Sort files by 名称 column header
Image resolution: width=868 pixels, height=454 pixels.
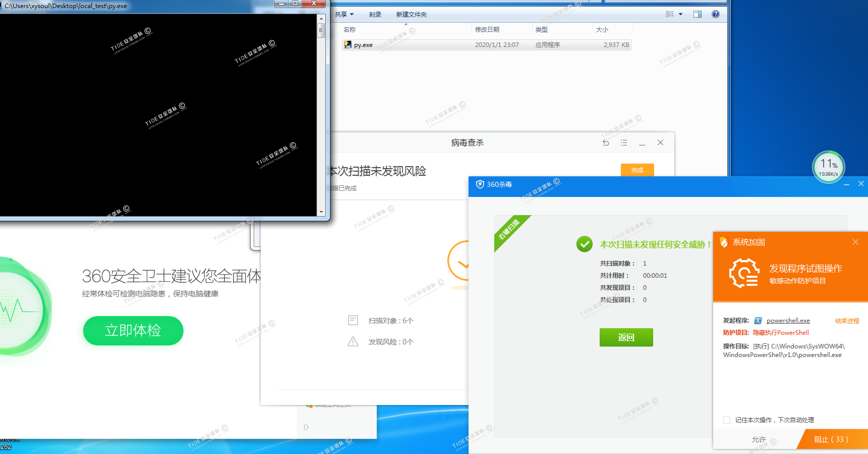350,30
